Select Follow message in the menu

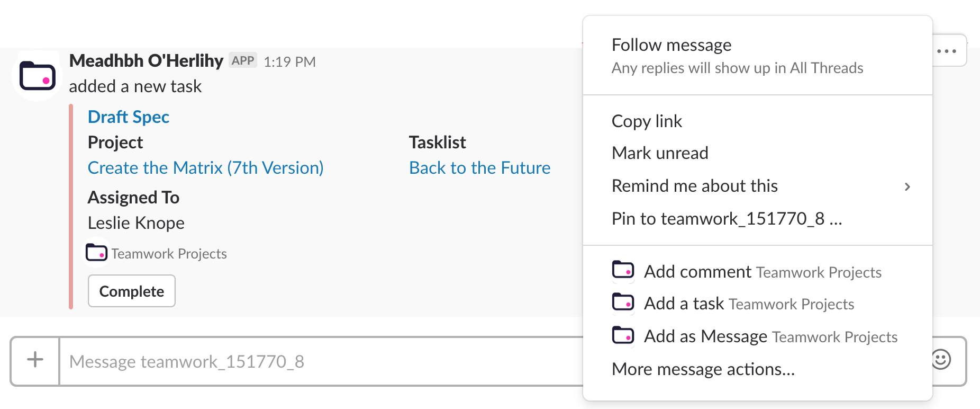(672, 46)
